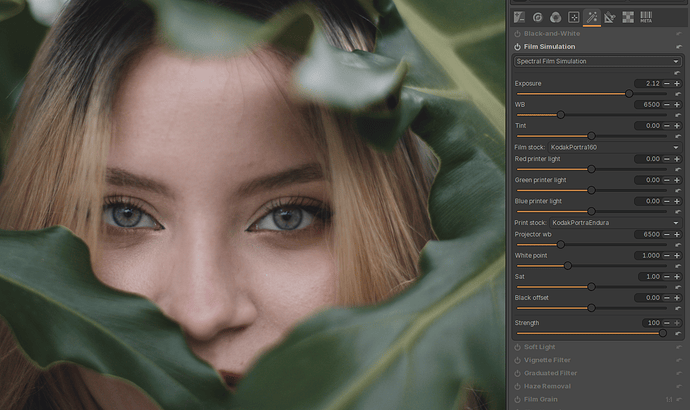The height and width of the screenshot is (410, 690).
Task: Enable the Black-and-White tool
Action: (518, 33)
